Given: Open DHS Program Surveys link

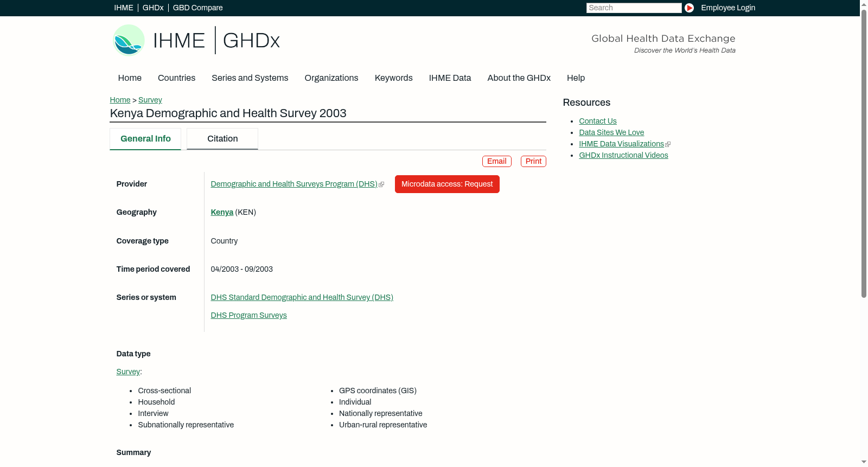Looking at the screenshot, I should click(x=249, y=316).
